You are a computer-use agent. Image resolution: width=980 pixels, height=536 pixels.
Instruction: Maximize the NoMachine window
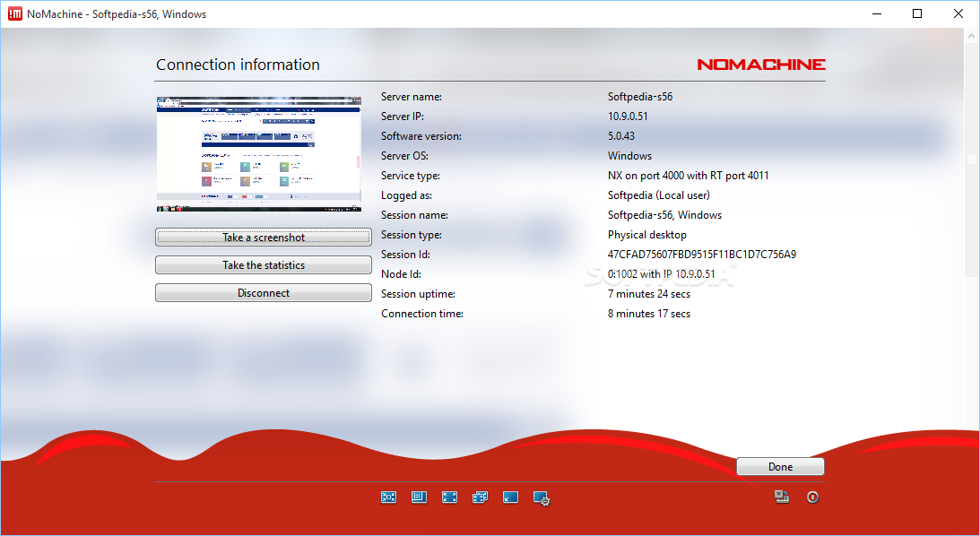point(917,13)
